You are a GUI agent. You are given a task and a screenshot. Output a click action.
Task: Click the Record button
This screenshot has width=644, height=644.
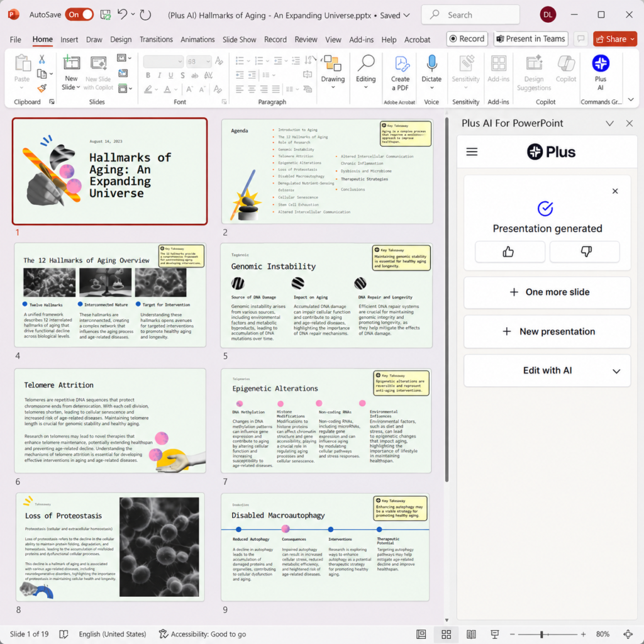click(x=467, y=38)
